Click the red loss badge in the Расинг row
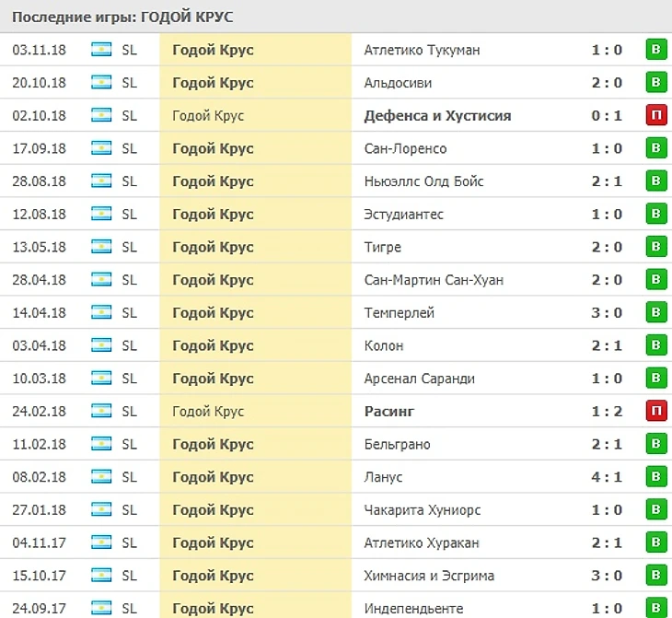This screenshot has height=618, width=672. (655, 412)
